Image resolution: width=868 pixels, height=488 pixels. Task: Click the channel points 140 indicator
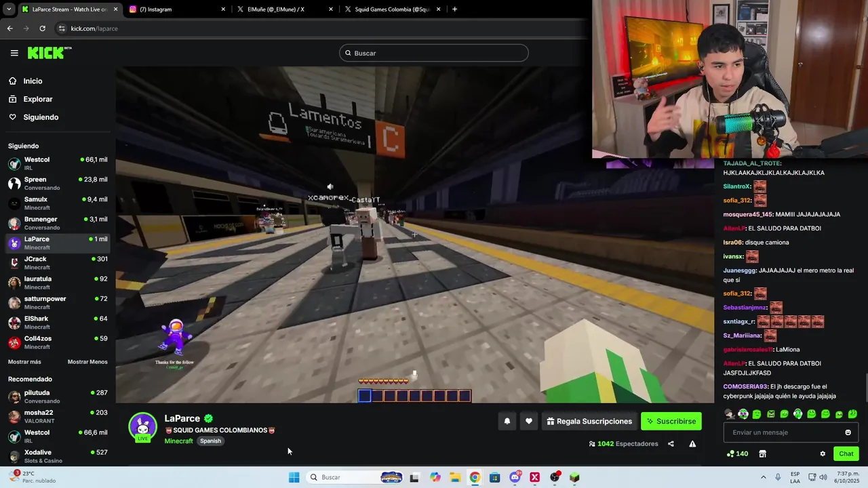coord(737,453)
